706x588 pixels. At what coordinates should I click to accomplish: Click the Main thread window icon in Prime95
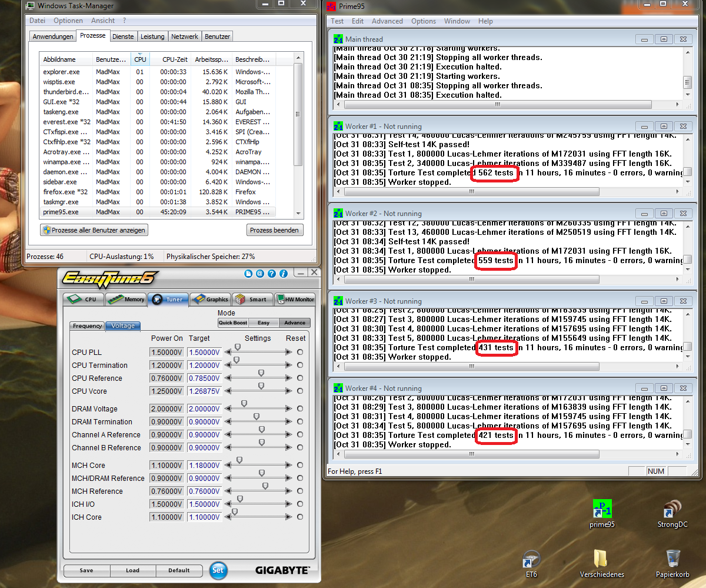[338, 39]
